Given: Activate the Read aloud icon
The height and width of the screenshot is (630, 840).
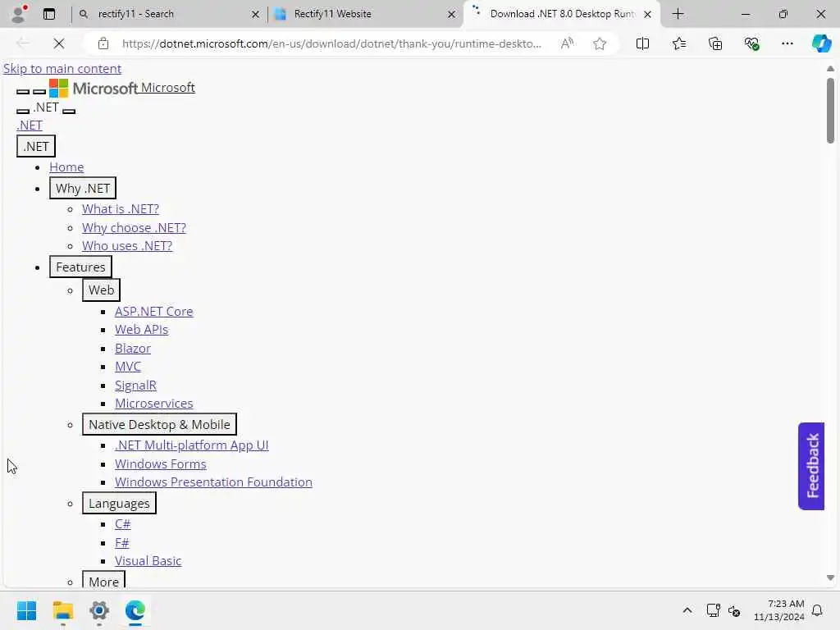Looking at the screenshot, I should [x=567, y=43].
